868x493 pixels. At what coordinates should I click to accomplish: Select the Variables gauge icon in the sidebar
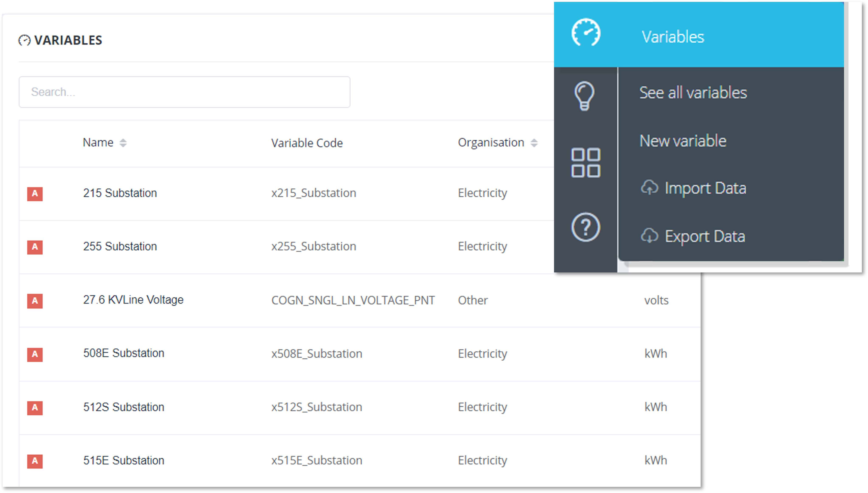click(586, 33)
